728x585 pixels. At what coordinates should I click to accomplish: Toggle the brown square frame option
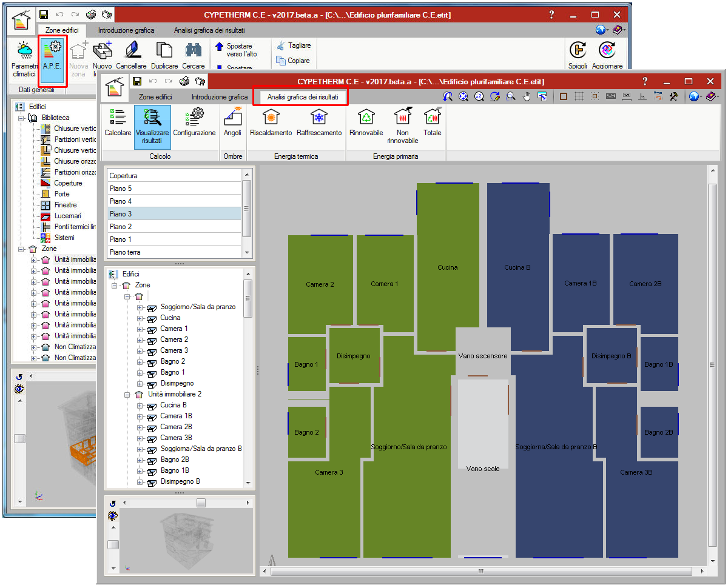click(564, 96)
